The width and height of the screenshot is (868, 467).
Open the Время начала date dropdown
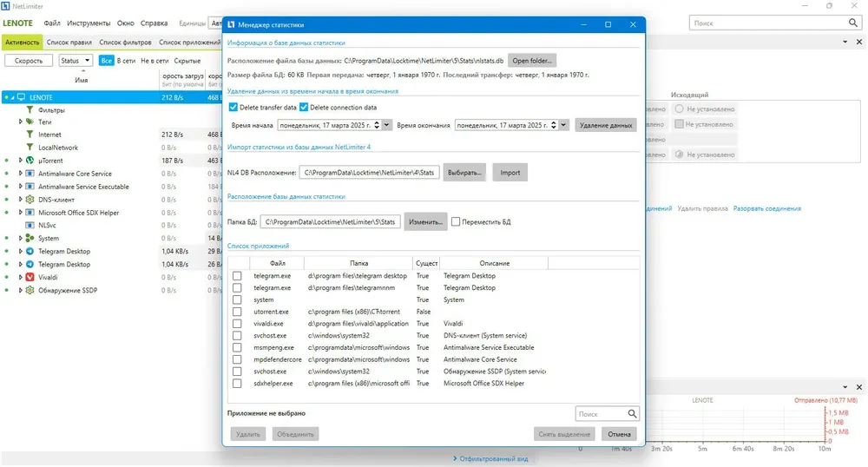(387, 125)
